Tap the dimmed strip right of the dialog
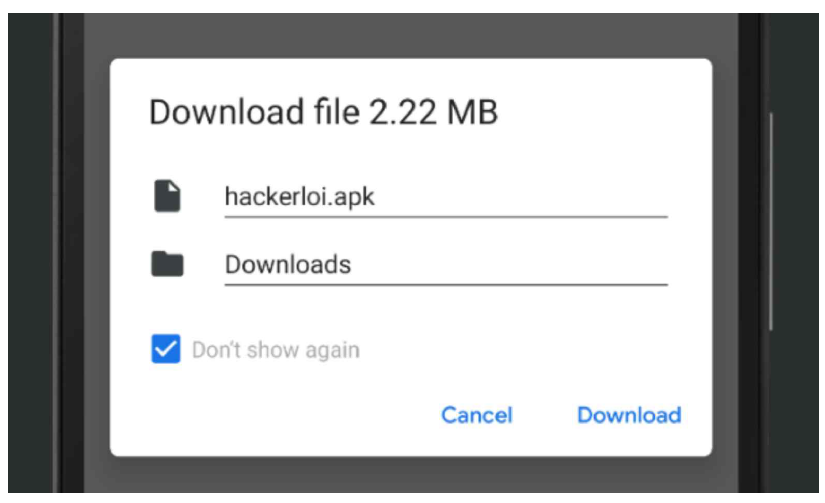 point(725,250)
